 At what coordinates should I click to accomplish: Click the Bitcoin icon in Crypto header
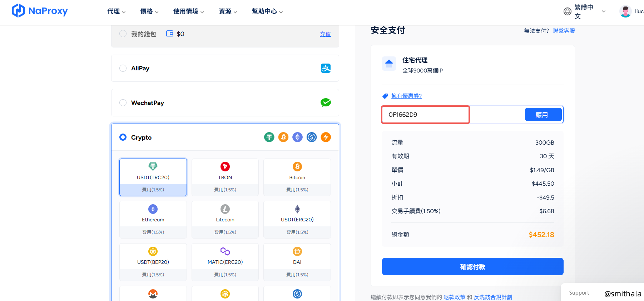(x=283, y=137)
